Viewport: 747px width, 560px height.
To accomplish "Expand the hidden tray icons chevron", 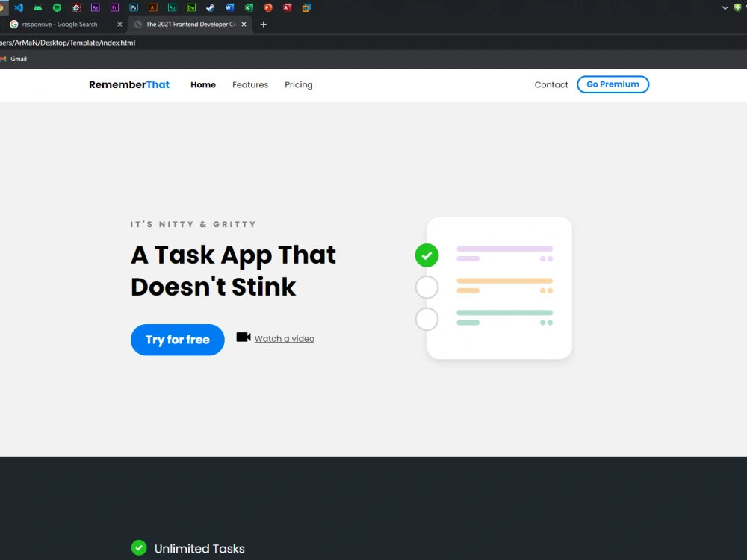I will point(725,7).
